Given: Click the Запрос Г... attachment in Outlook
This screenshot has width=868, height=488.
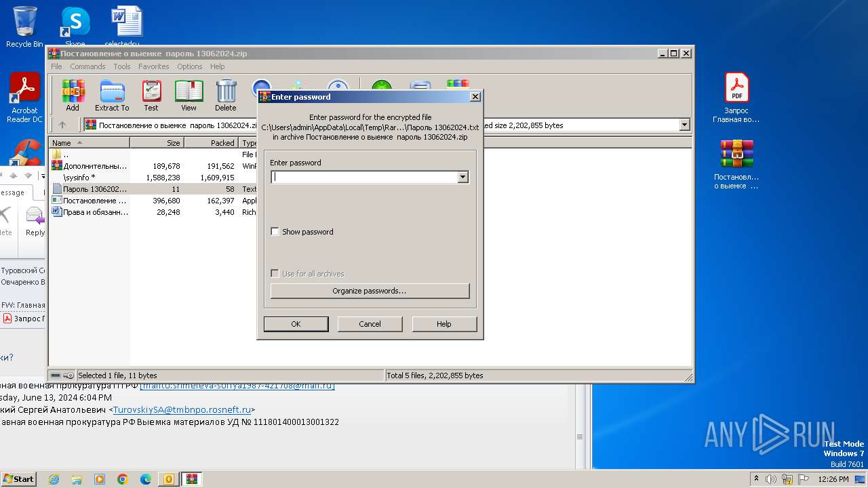Looking at the screenshot, I should [x=24, y=319].
